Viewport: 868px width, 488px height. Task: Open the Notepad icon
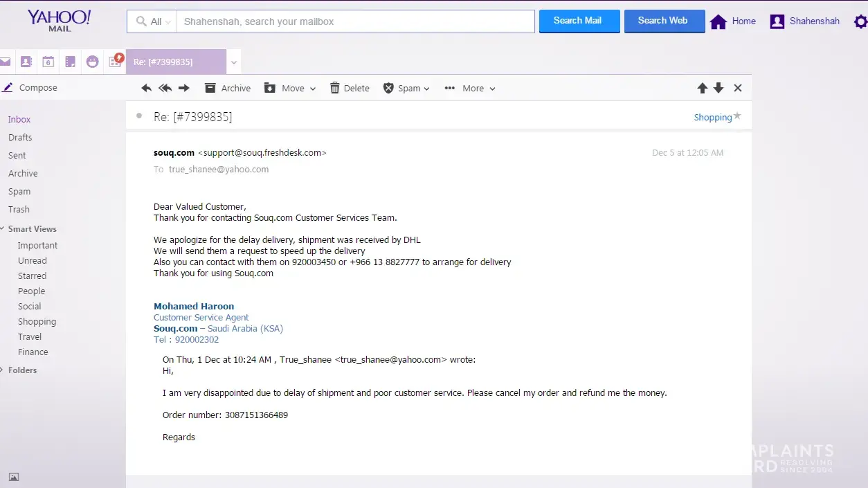tap(70, 62)
